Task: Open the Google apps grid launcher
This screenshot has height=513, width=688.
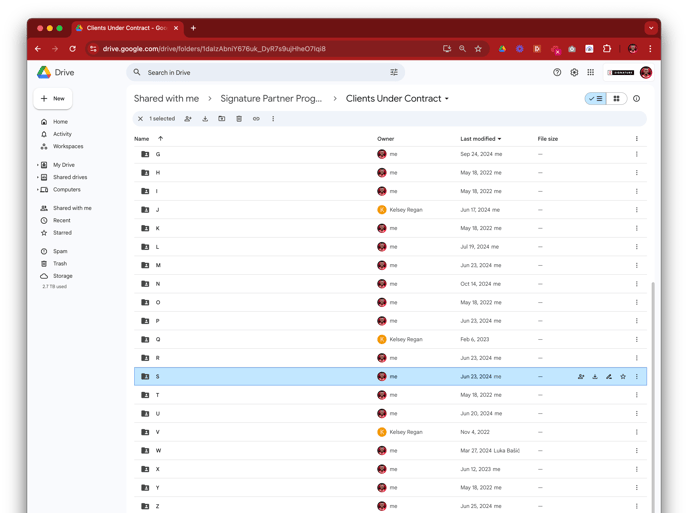Action: point(591,73)
